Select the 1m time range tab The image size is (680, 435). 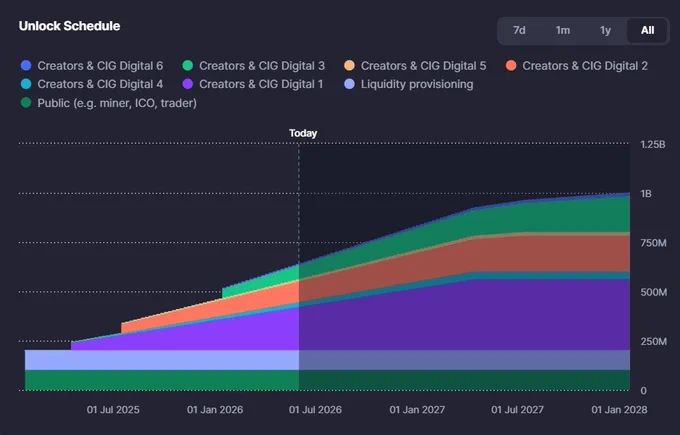[x=562, y=30]
